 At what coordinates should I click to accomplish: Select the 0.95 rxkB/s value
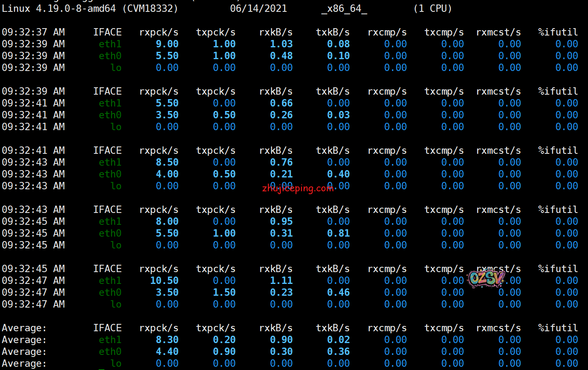point(281,222)
